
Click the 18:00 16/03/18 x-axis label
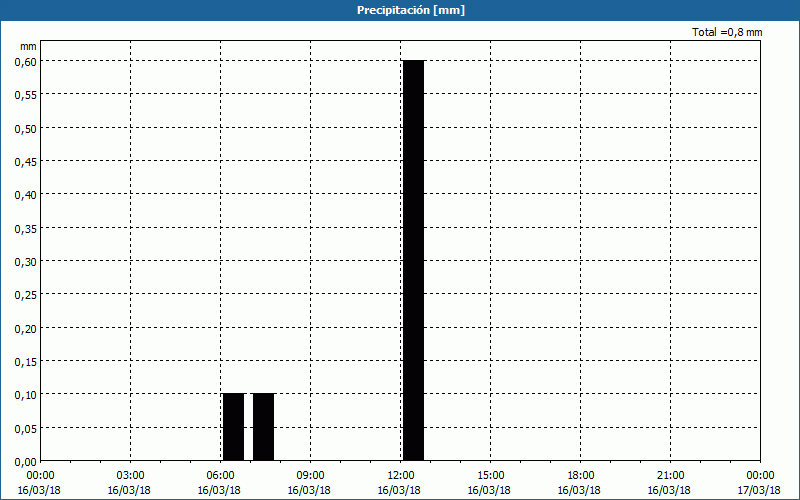coord(579,483)
